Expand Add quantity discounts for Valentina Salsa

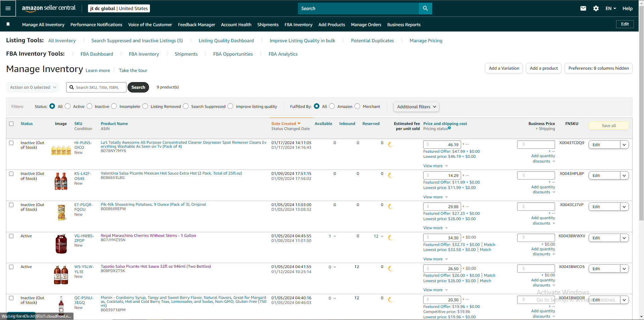click(x=543, y=190)
